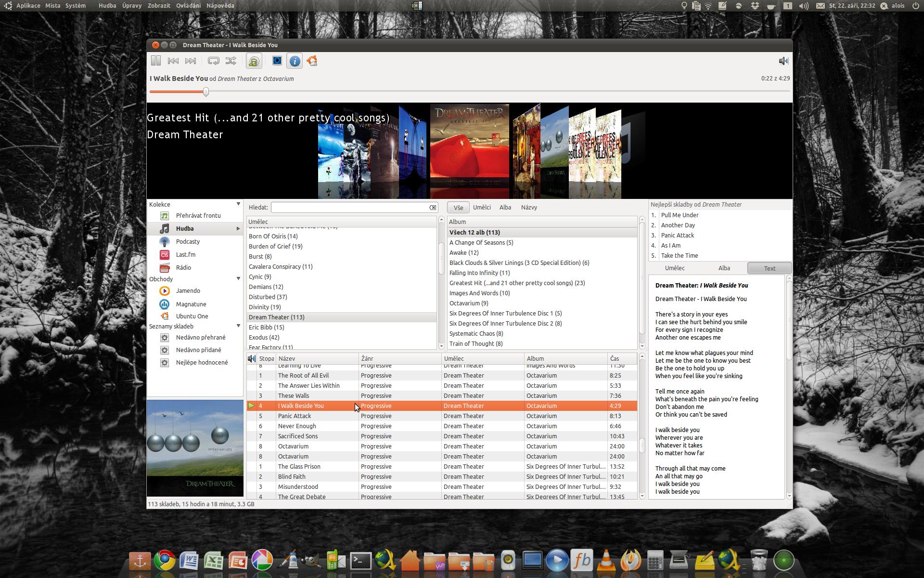Skip to the previous track
This screenshot has width=924, height=578.
(173, 61)
